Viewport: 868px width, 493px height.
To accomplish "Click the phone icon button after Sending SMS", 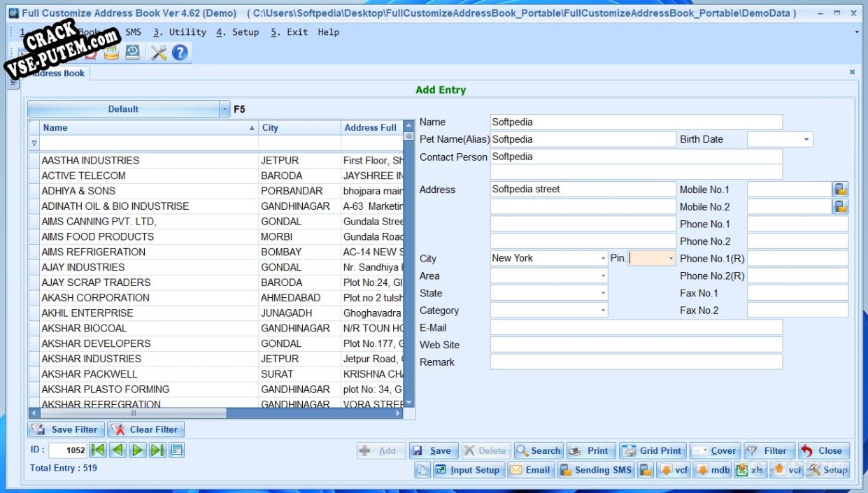I will [x=646, y=471].
